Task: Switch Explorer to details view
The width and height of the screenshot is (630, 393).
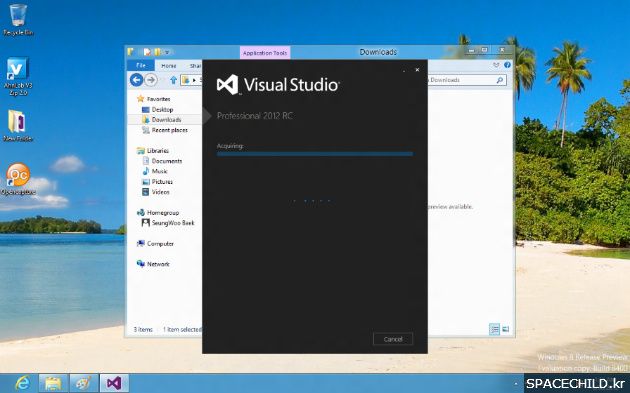Action: click(x=495, y=330)
